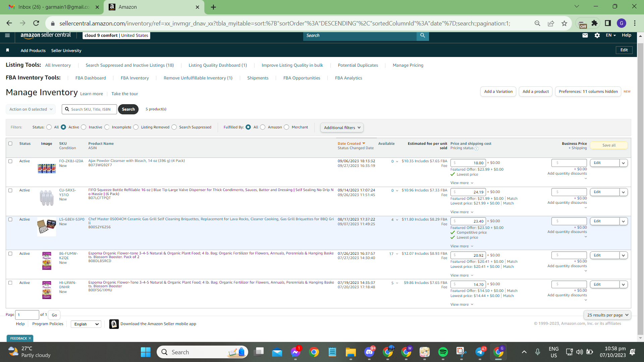Open the Seller Central hamburger menu
The height and width of the screenshot is (362, 644).
click(x=7, y=35)
